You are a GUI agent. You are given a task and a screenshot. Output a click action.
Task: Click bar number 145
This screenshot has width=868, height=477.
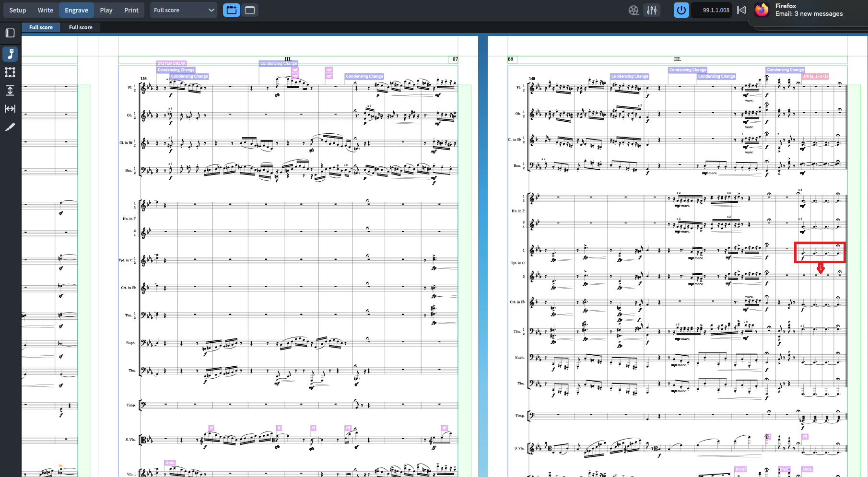[532, 79]
